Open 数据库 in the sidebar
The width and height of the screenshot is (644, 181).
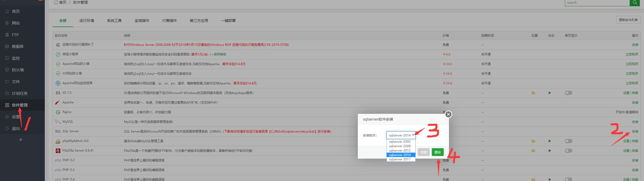point(18,46)
